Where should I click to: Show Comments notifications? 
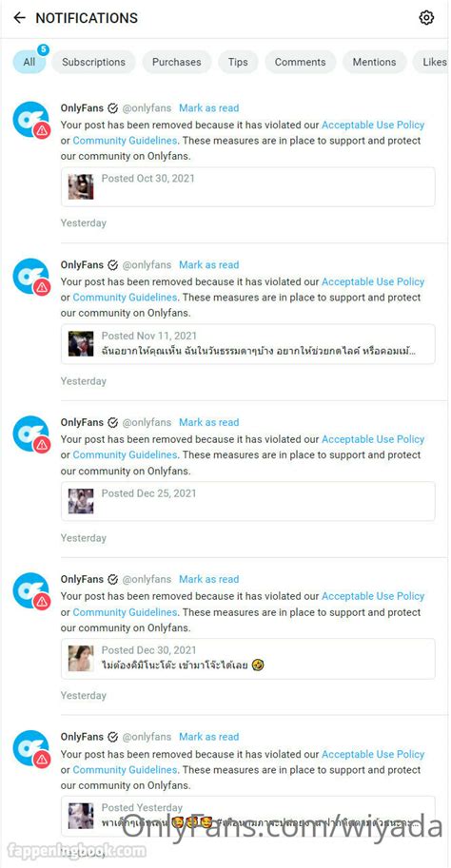tap(301, 62)
